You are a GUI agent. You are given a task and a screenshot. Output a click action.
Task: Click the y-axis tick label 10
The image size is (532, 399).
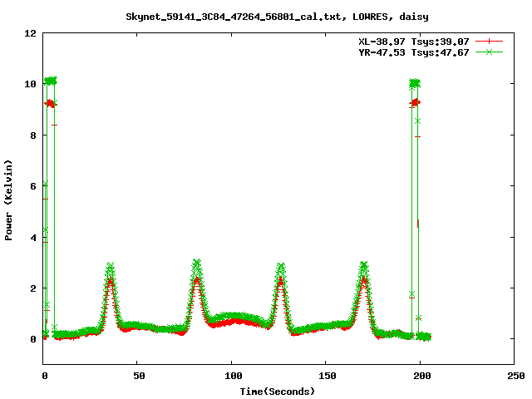click(30, 84)
